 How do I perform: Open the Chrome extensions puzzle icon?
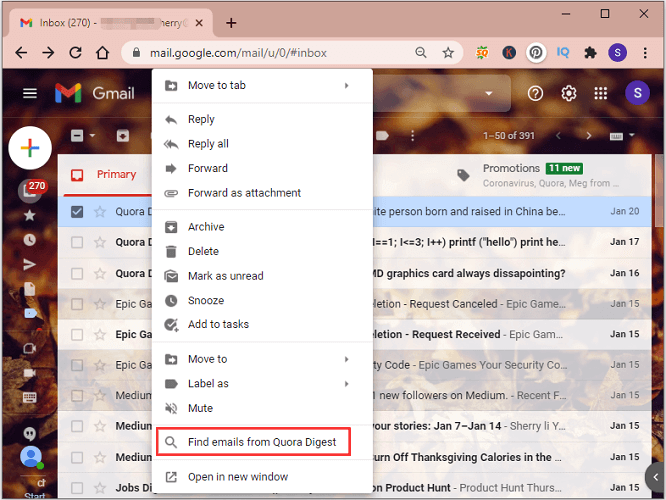click(590, 53)
